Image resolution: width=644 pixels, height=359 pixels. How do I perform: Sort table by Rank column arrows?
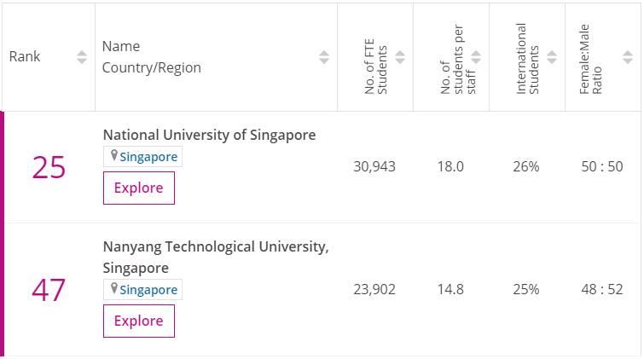click(x=81, y=57)
